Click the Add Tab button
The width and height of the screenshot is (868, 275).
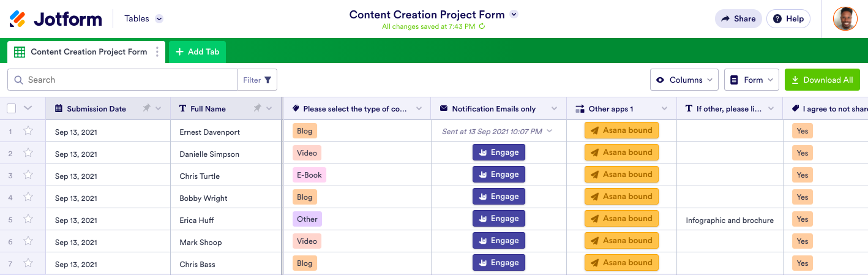(x=197, y=52)
